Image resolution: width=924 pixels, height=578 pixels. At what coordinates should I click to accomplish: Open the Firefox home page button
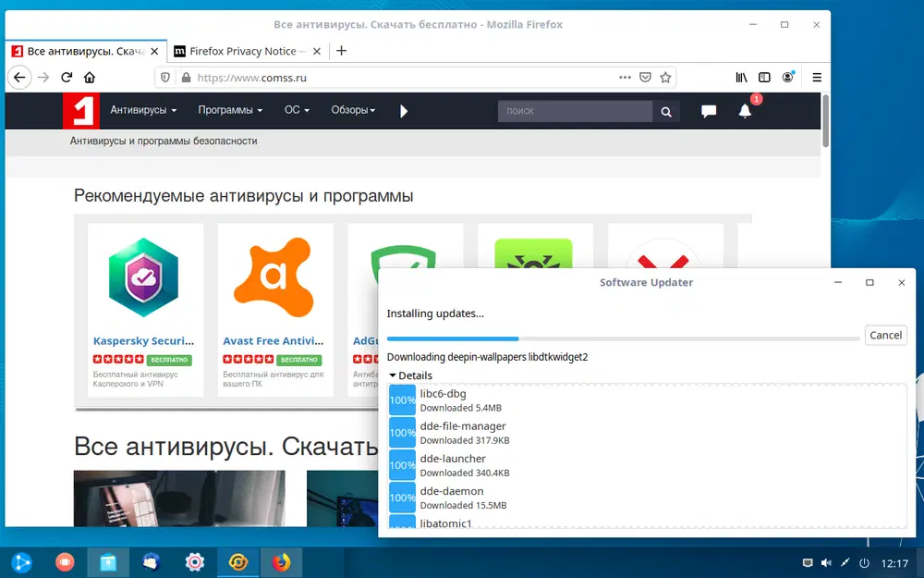click(x=90, y=78)
